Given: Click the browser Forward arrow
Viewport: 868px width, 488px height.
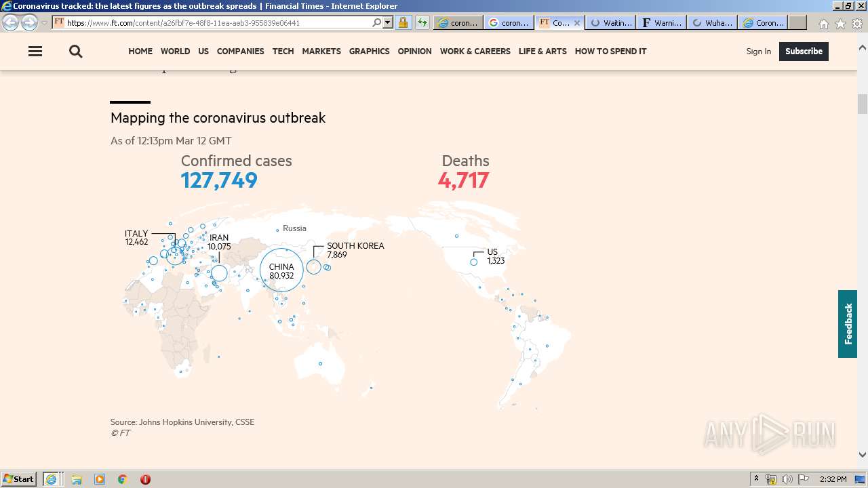Looking at the screenshot, I should [29, 22].
